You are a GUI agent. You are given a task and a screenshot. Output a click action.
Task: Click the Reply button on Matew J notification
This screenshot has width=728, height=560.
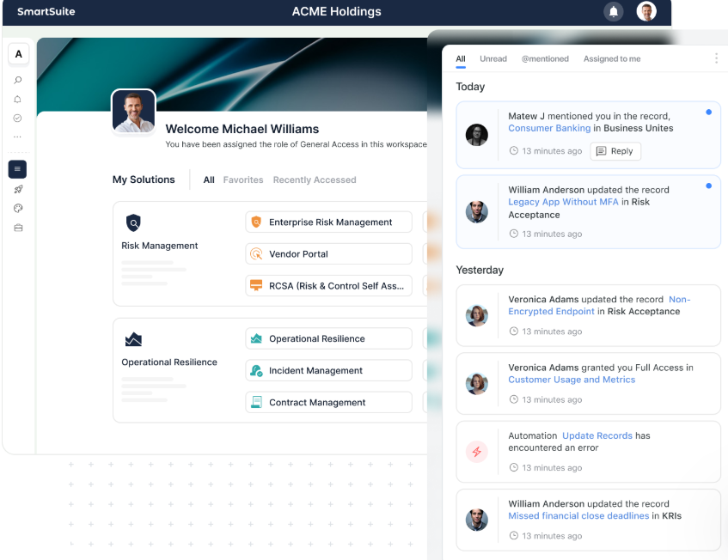pos(615,151)
